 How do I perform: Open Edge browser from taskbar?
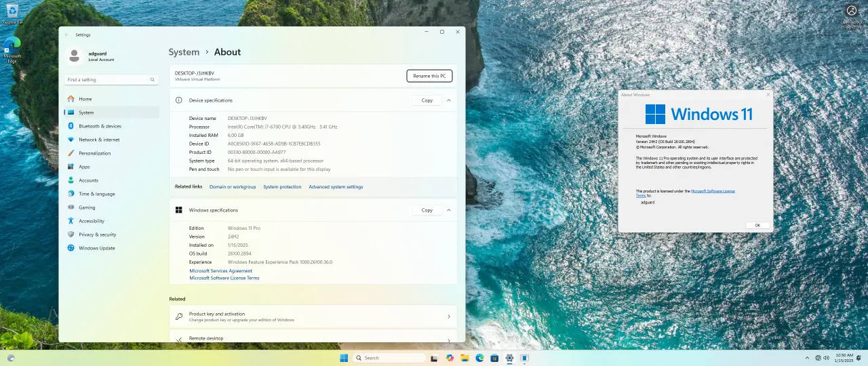[479, 358]
